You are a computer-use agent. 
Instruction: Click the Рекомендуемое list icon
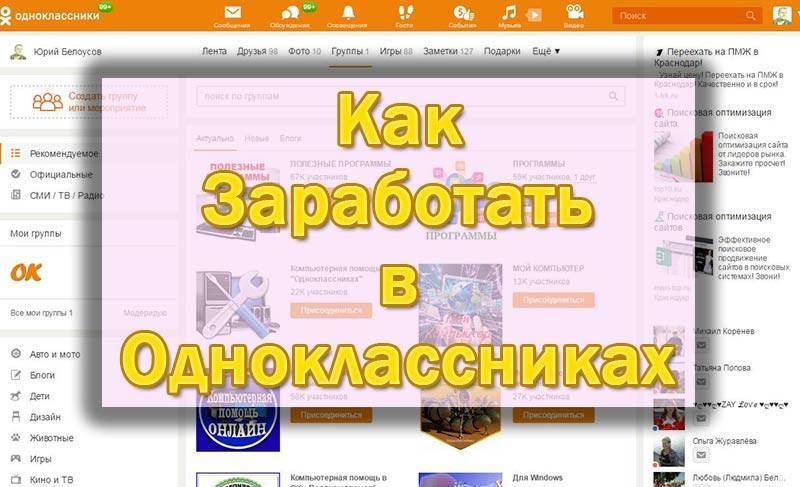tap(16, 153)
